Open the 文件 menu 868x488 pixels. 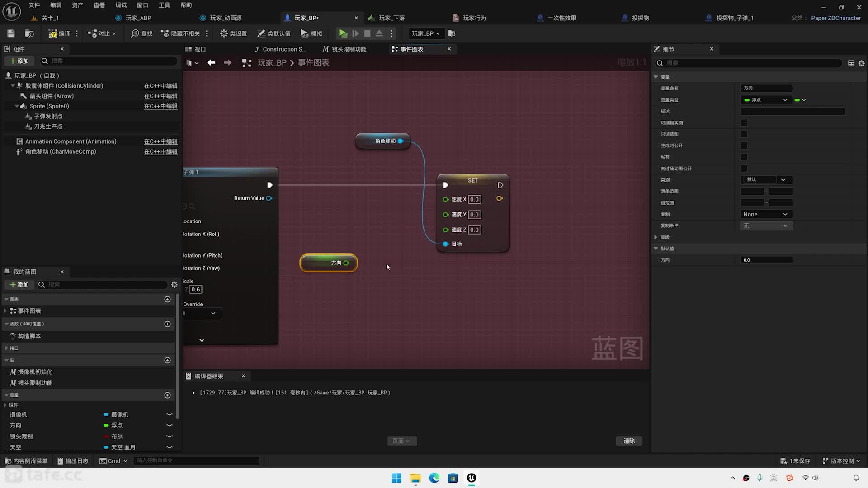point(34,5)
